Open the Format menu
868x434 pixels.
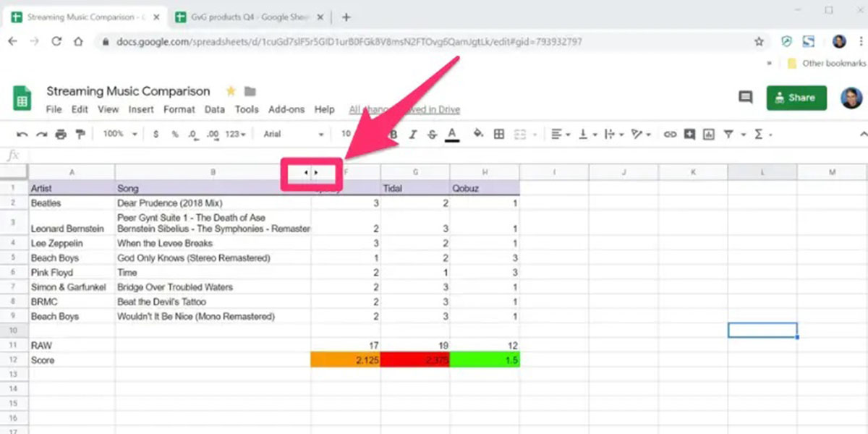(x=179, y=110)
